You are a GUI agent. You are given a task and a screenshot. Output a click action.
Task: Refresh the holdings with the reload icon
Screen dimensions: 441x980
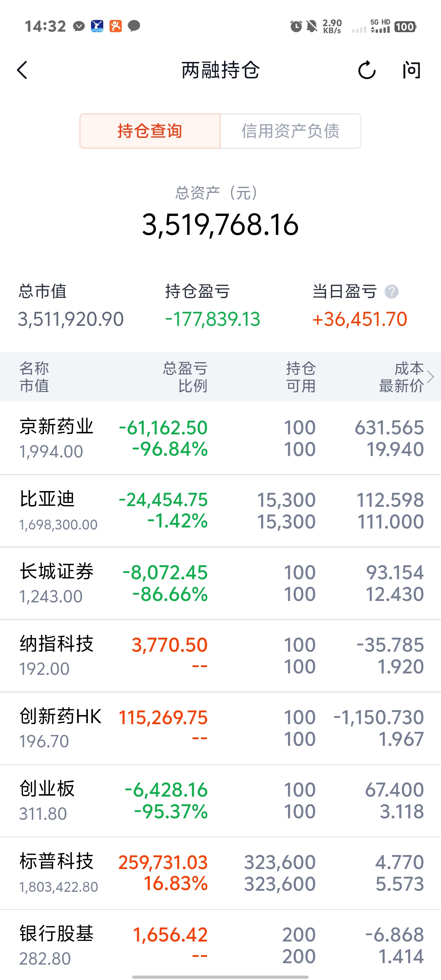tap(367, 70)
